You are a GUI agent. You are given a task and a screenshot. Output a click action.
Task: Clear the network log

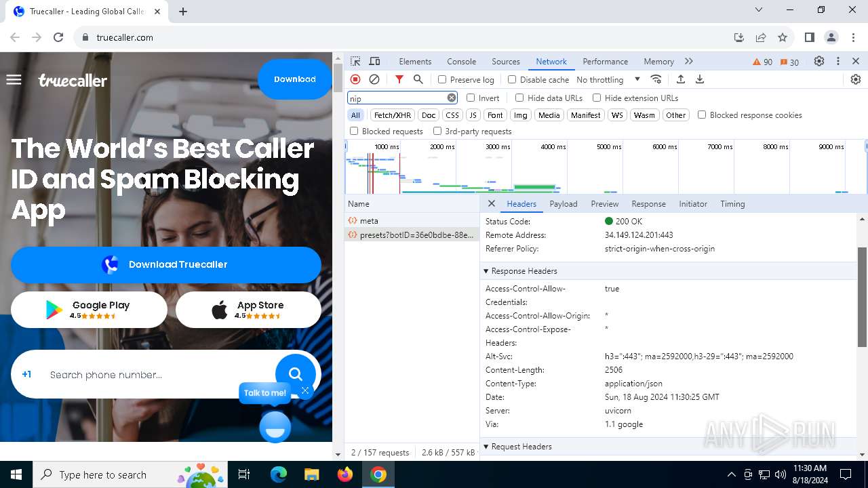(x=374, y=79)
